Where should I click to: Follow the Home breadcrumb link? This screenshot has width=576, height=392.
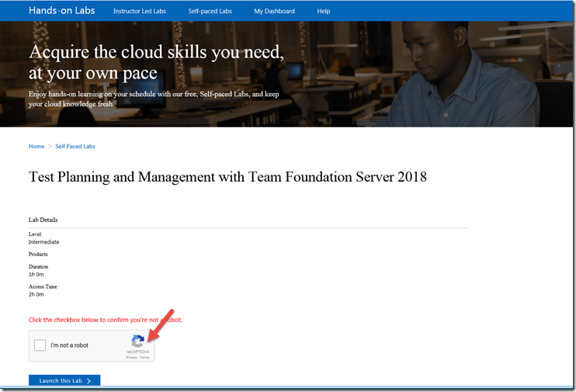36,146
